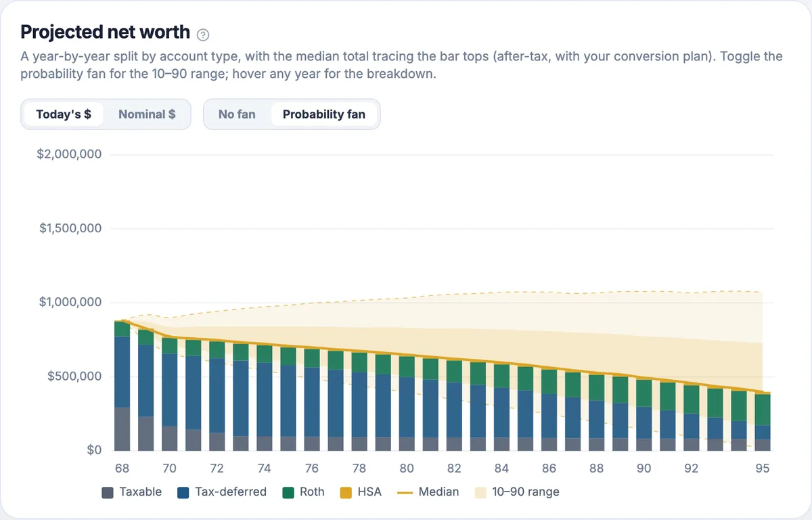
Task: Click the $500,000 axis label
Action: [74, 376]
